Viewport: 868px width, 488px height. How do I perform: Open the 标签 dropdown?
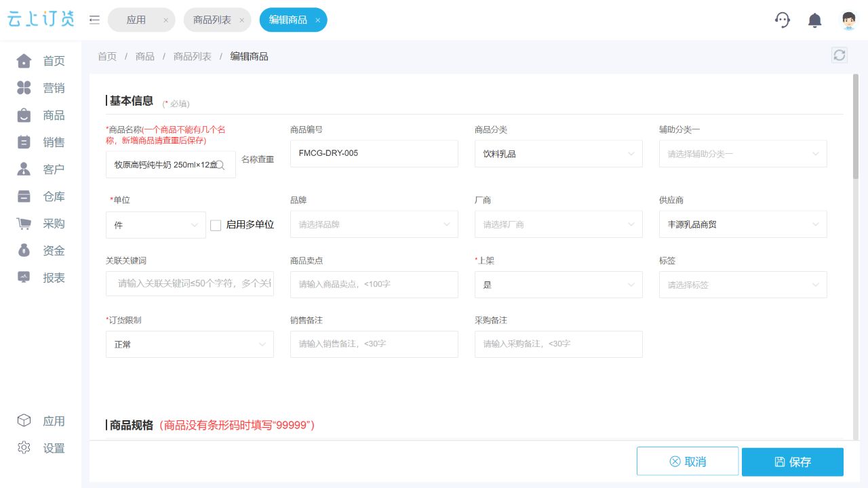[743, 285]
